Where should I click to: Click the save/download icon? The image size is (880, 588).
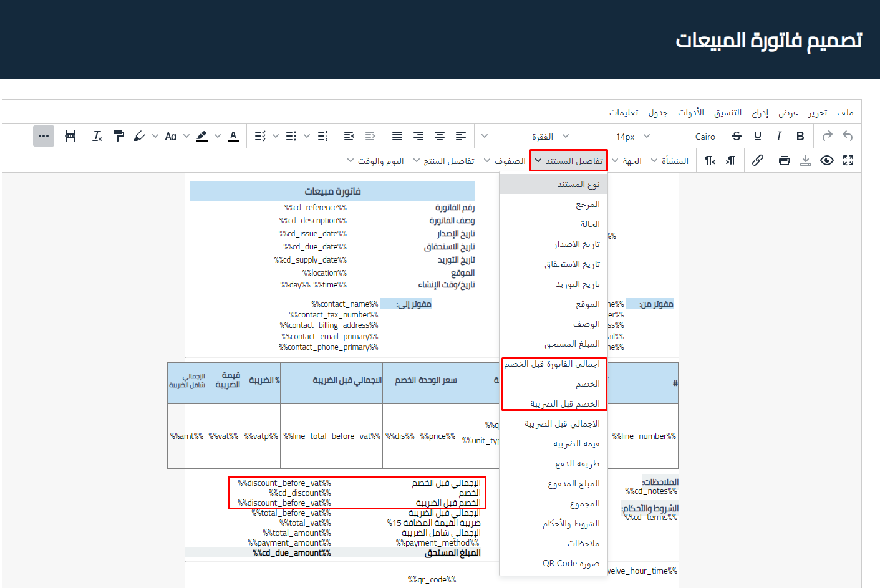click(806, 160)
